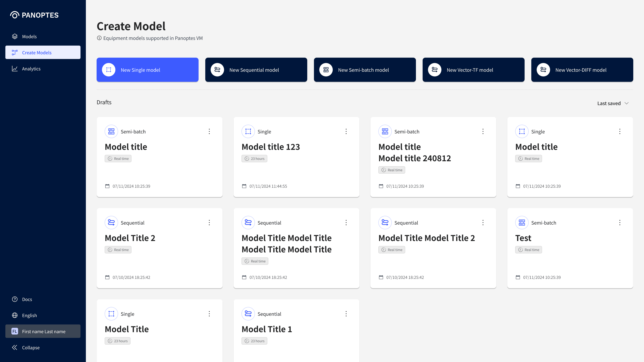The width and height of the screenshot is (644, 362).
Task: Open options menu on Model Title 2 card
Action: click(x=209, y=223)
